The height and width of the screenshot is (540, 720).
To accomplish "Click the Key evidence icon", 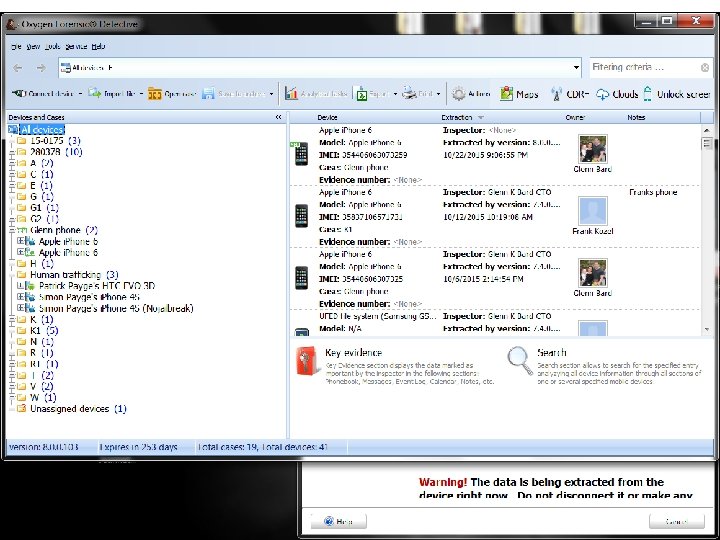I will tap(307, 360).
